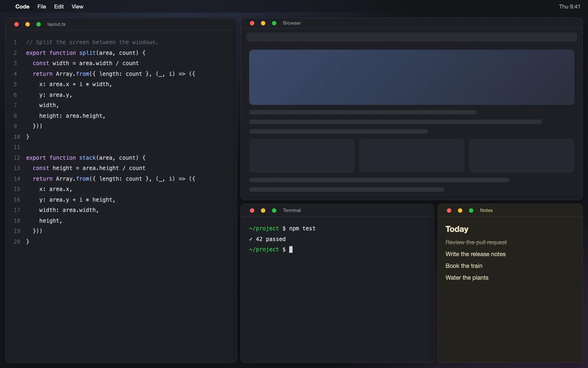588x368 pixels.
Task: Click the "42 passed" result line
Action: (267, 239)
